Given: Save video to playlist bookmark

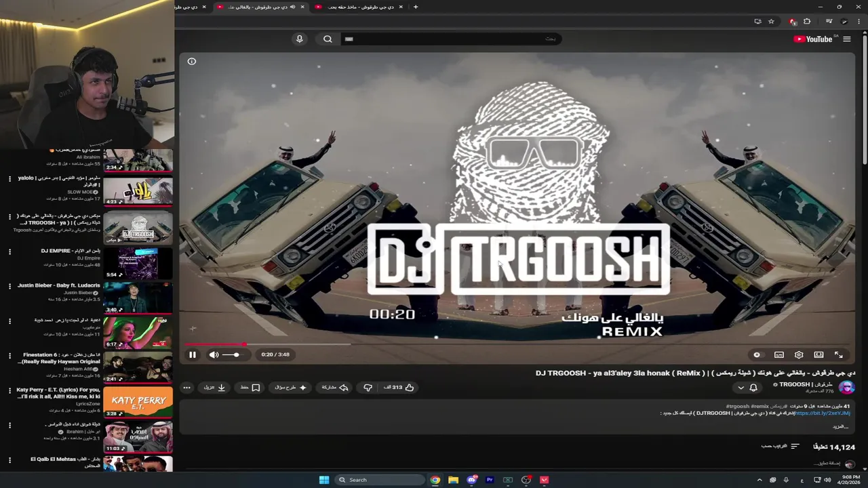Looking at the screenshot, I should 250,388.
